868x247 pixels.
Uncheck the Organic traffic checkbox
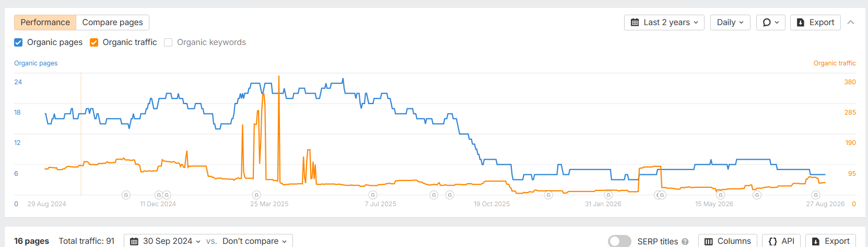tap(94, 42)
